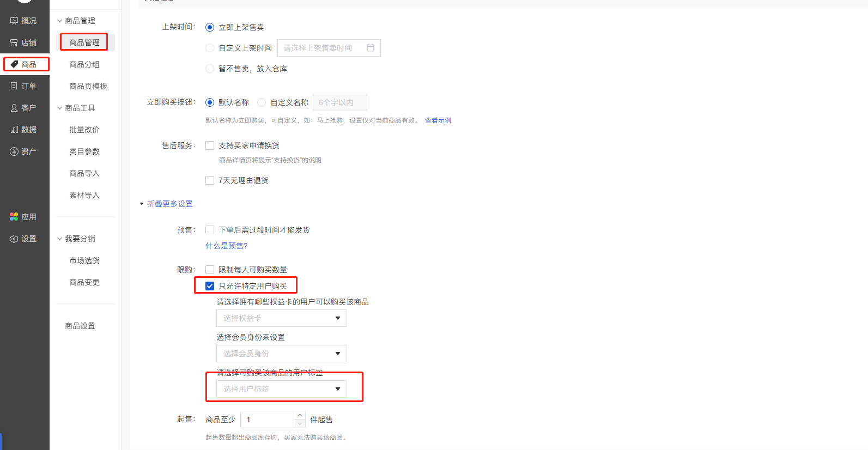Uncheck 只允许特定用户购买 checkbox
The image size is (868, 450).
pos(210,286)
